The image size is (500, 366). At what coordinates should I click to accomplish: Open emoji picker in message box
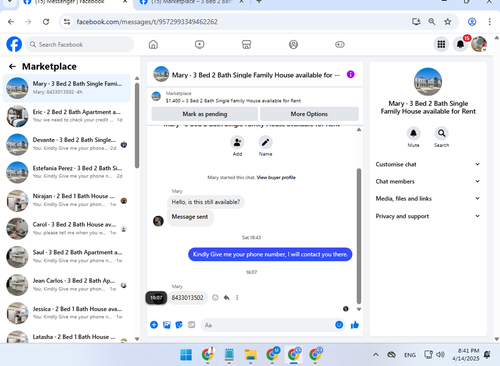pyautogui.click(x=339, y=325)
